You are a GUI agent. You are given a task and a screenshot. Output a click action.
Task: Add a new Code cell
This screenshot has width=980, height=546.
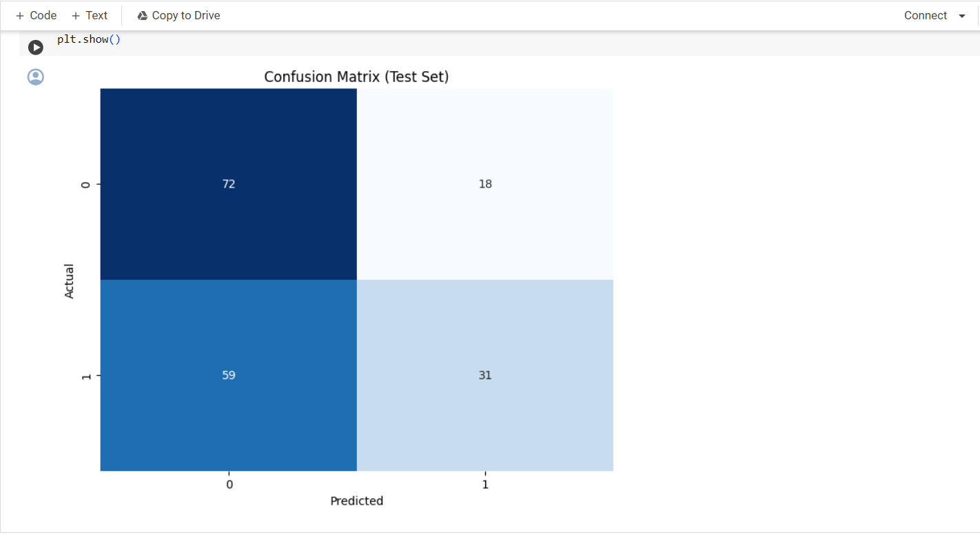(36, 15)
